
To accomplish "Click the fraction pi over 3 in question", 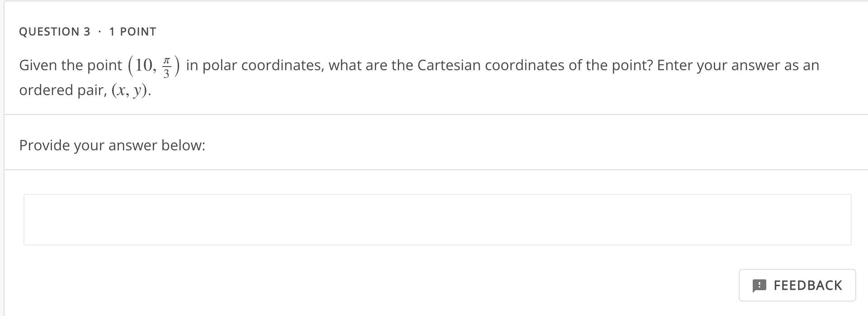I will coord(167,65).
